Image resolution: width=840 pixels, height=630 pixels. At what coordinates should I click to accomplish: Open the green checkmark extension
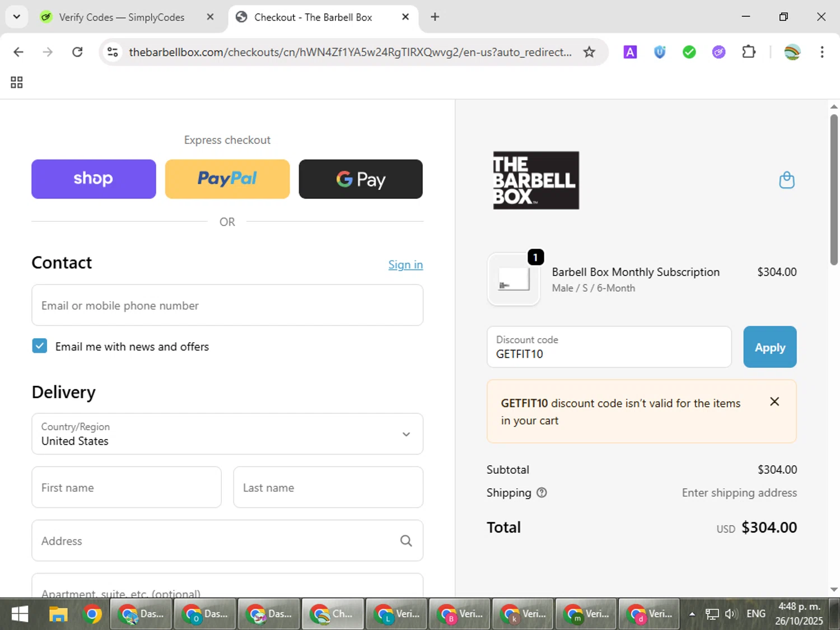[689, 52]
